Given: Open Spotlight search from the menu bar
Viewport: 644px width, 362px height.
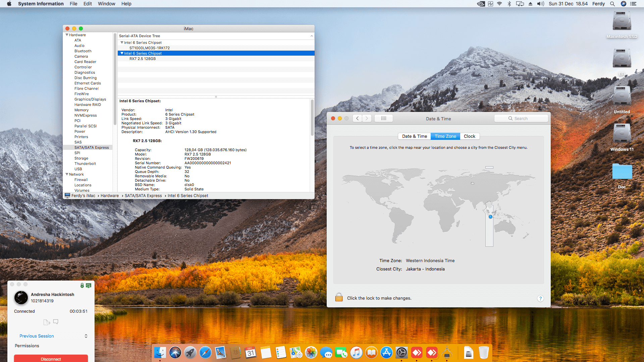Looking at the screenshot, I should [x=612, y=4].
